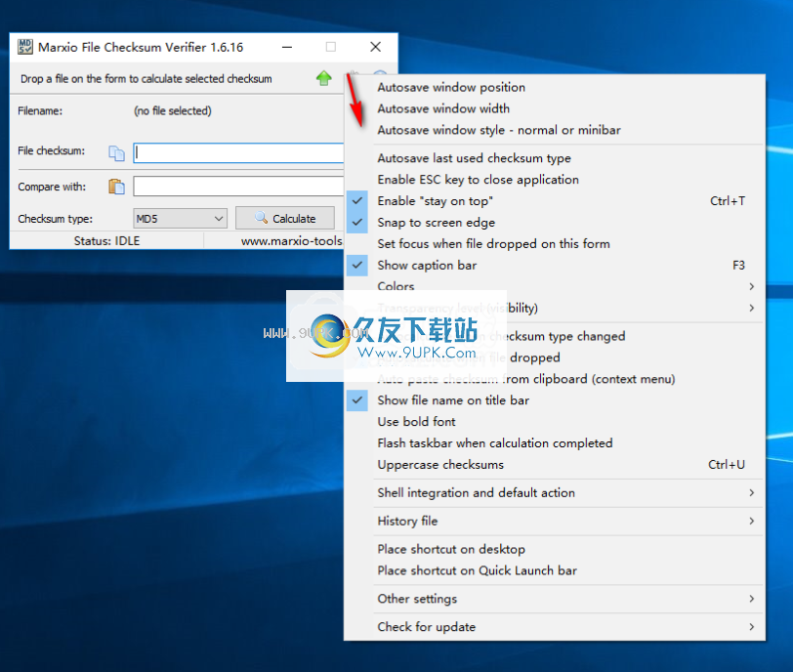This screenshot has width=793, height=672.
Task: Expand the History file submenu
Action: [555, 521]
